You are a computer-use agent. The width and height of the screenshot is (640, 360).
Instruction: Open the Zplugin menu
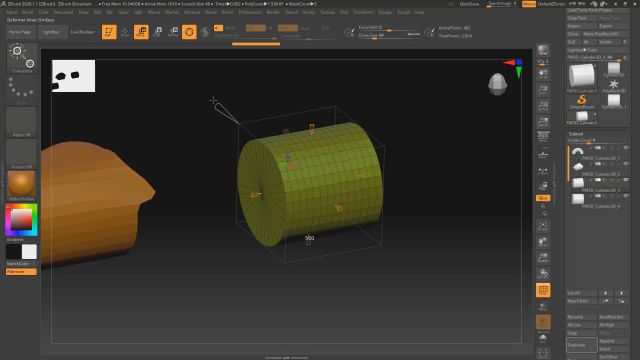pos(385,13)
